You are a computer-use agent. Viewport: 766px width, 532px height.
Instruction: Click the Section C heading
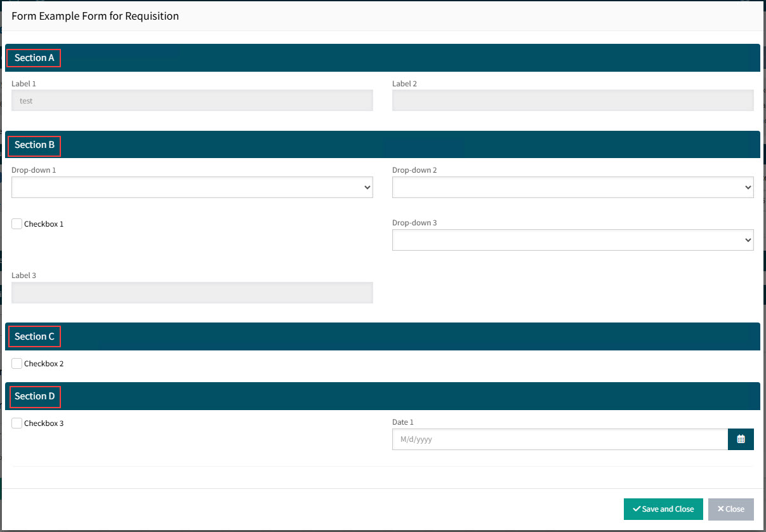pos(34,336)
